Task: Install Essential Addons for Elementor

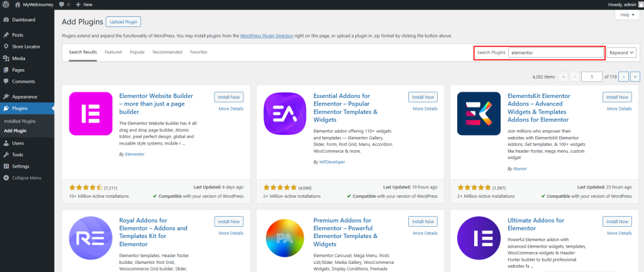Action: point(423,97)
